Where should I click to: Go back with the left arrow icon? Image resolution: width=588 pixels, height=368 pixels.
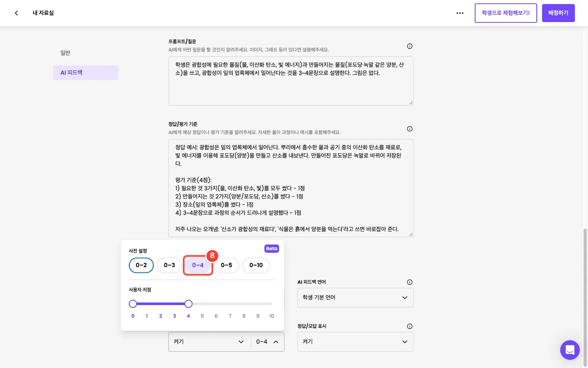(x=16, y=13)
